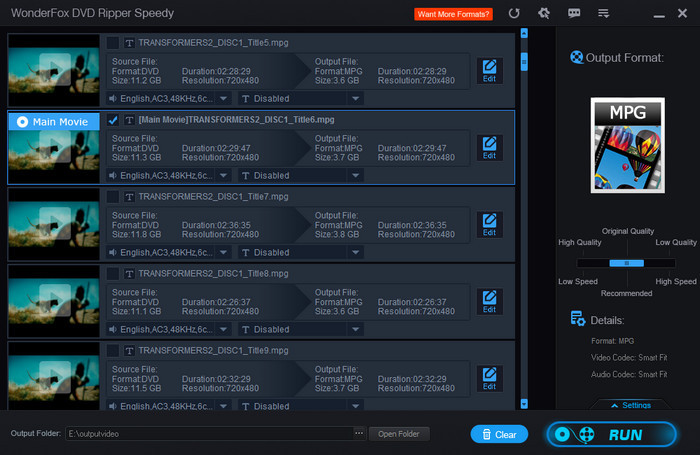Edit the Title8.mpg output
The height and width of the screenshot is (455, 700).
pos(489,302)
